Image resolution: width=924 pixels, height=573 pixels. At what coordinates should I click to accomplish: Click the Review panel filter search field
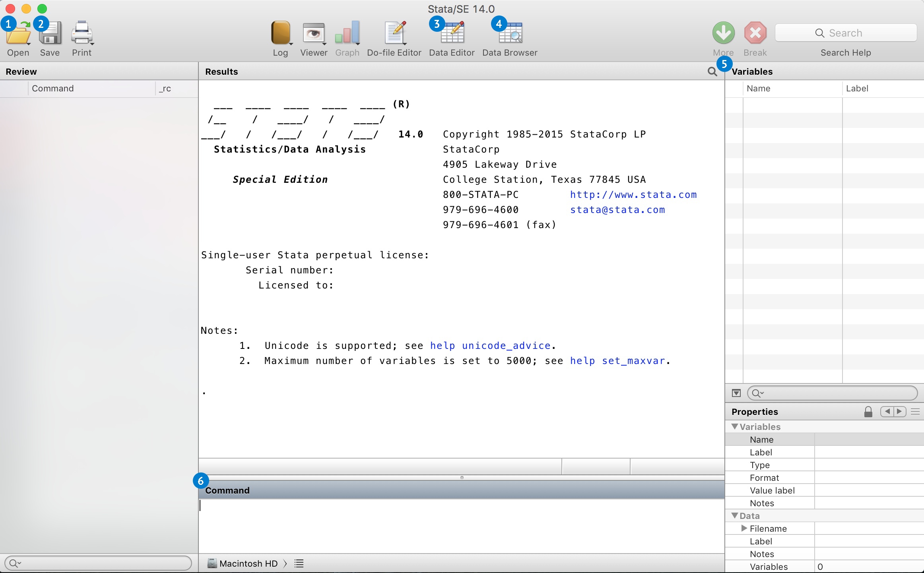coord(98,563)
